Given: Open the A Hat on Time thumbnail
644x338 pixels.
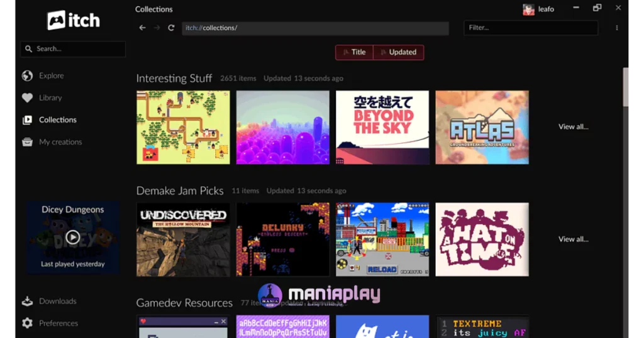Looking at the screenshot, I should (482, 239).
